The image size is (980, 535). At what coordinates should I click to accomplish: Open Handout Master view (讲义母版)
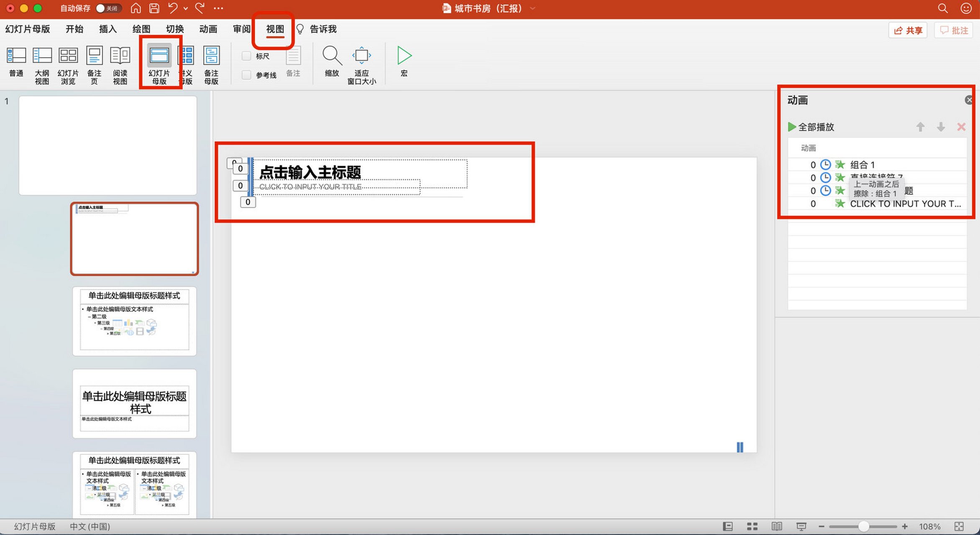point(186,65)
